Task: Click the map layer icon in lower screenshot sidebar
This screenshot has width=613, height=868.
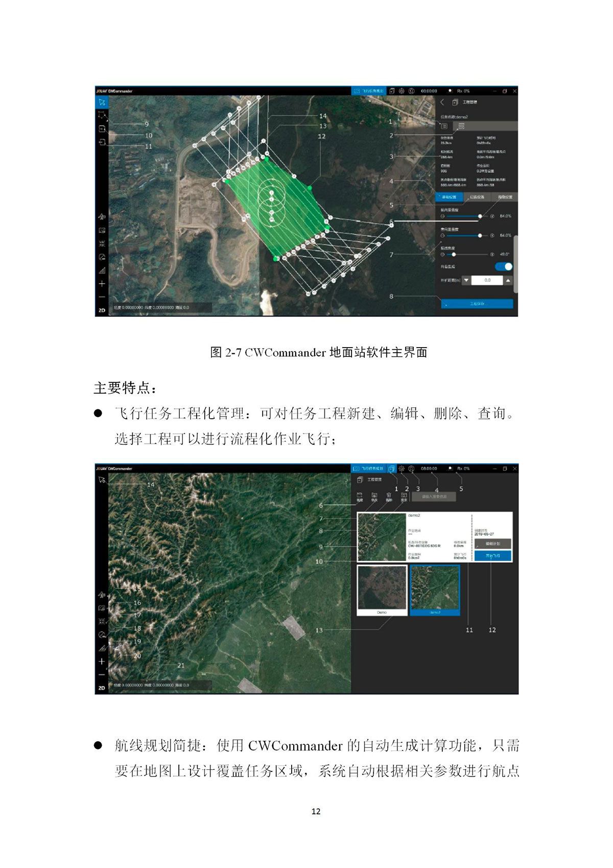Action: click(102, 608)
